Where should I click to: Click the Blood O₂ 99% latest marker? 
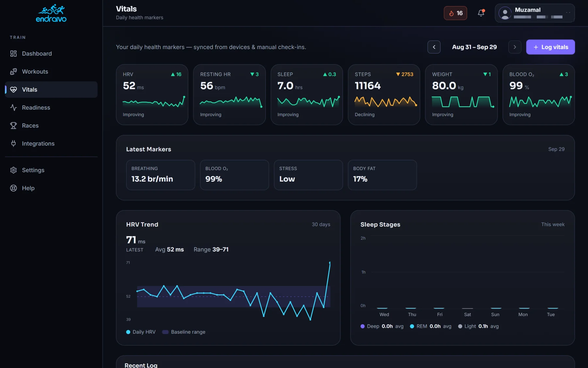234,175
